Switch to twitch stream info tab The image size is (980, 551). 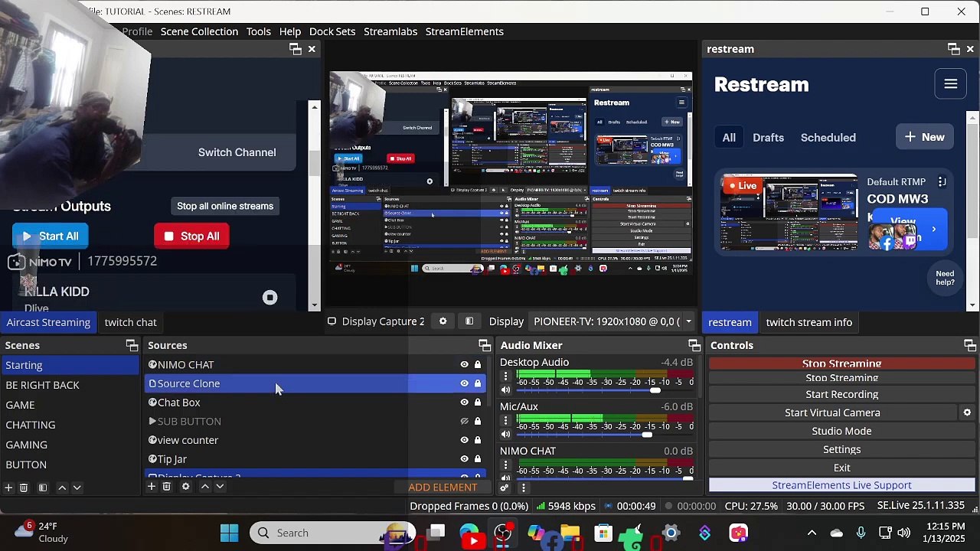coord(808,322)
